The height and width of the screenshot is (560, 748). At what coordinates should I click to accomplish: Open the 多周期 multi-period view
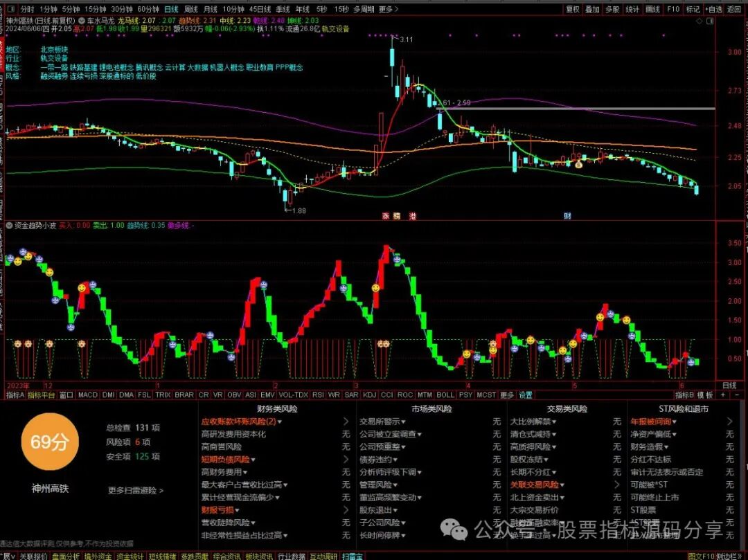click(x=364, y=9)
